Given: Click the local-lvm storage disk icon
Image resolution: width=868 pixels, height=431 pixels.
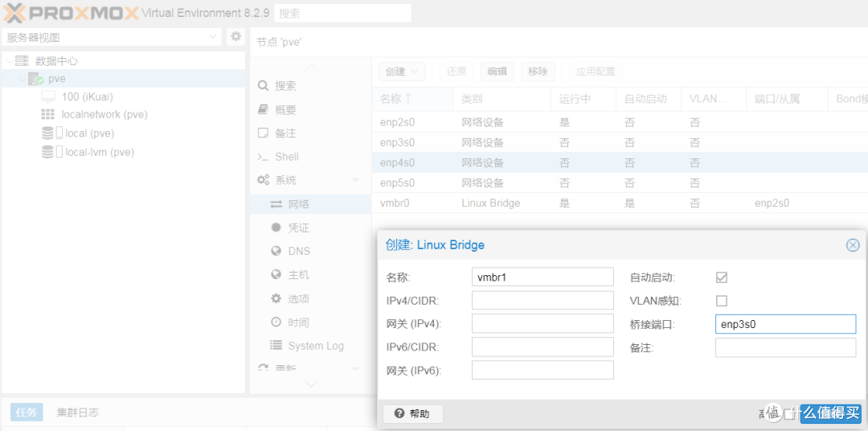Looking at the screenshot, I should (48, 152).
